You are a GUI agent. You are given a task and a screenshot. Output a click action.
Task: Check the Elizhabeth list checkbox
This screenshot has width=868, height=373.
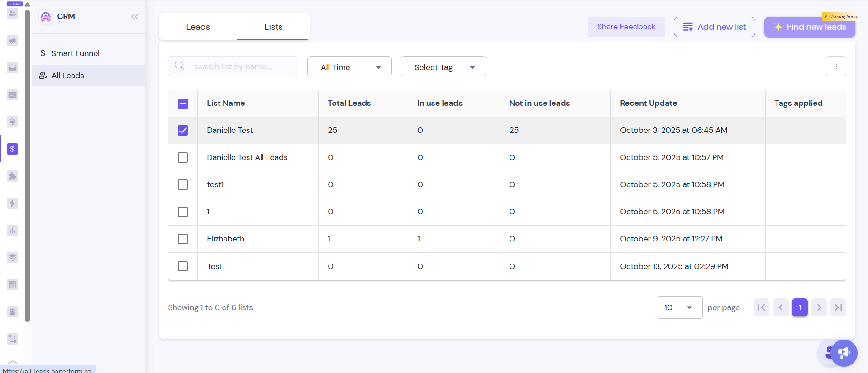click(183, 239)
